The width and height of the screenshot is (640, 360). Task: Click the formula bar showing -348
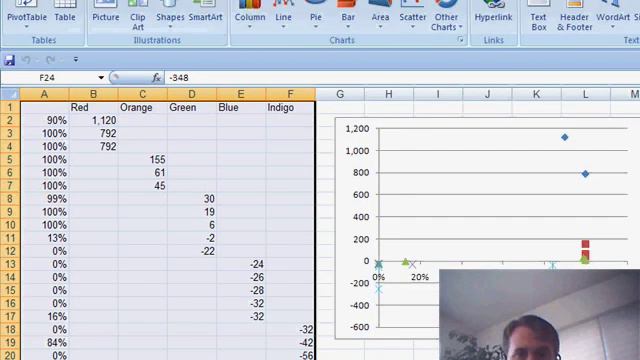[402, 78]
